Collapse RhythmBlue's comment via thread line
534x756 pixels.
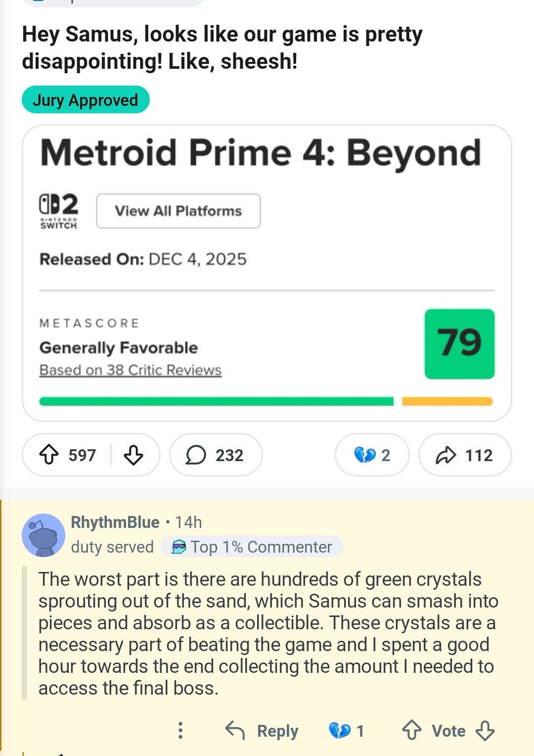[x=25, y=633]
